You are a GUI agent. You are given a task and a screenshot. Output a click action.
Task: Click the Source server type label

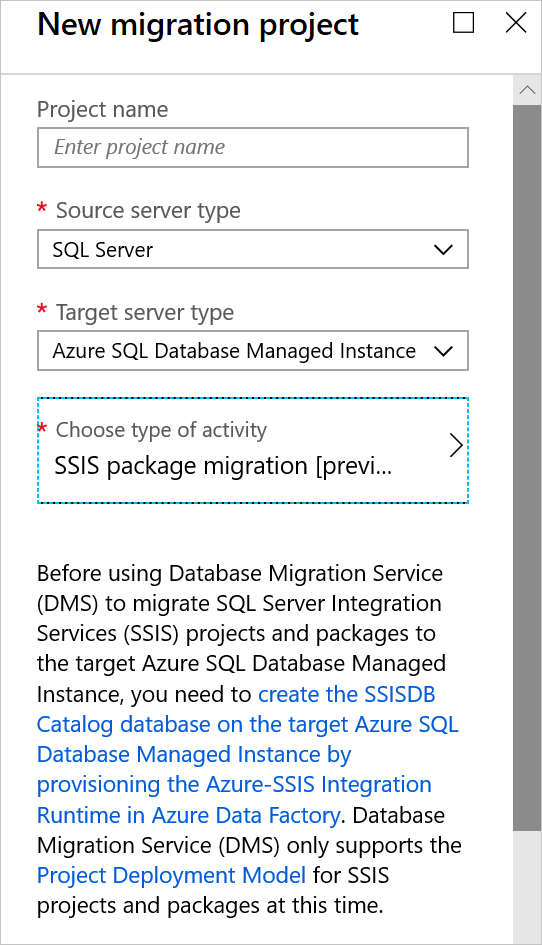148,211
